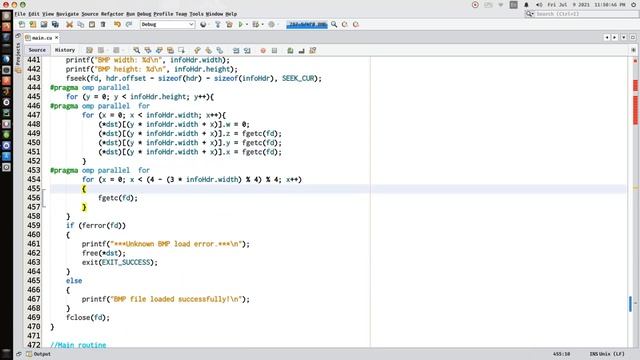Open the Profile menu
The width and height of the screenshot is (640, 360).
click(x=163, y=14)
